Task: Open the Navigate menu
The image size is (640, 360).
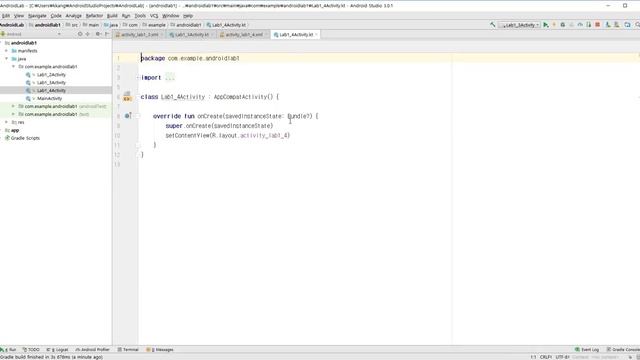Action: (37, 16)
